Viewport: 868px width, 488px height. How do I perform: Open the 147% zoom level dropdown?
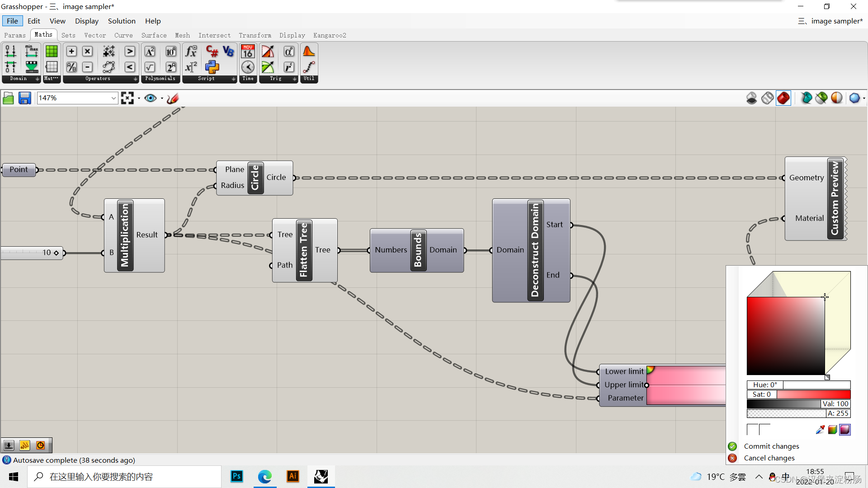[113, 98]
